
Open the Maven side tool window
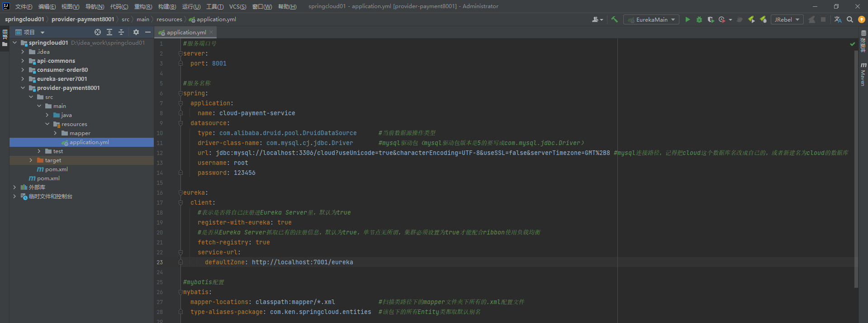(863, 75)
